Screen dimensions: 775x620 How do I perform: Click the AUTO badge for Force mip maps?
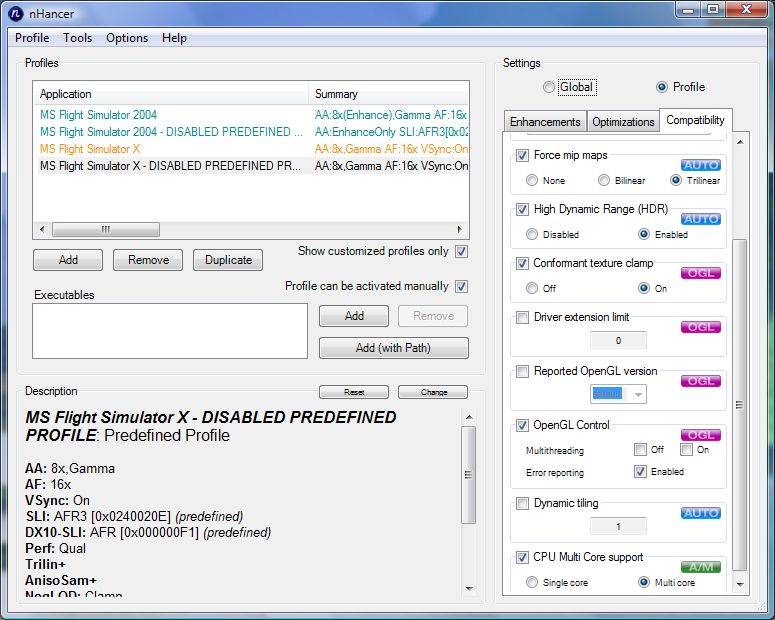(x=701, y=164)
